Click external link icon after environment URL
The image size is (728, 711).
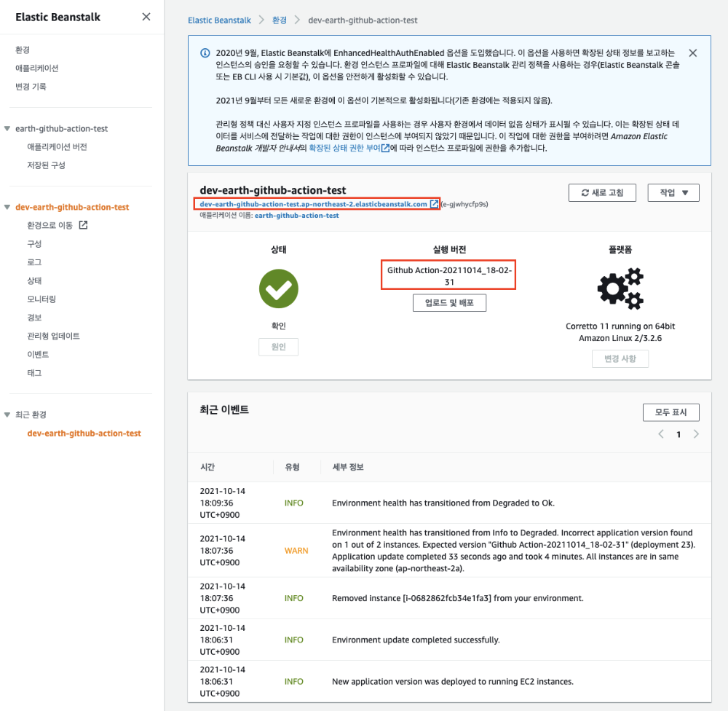coord(434,204)
